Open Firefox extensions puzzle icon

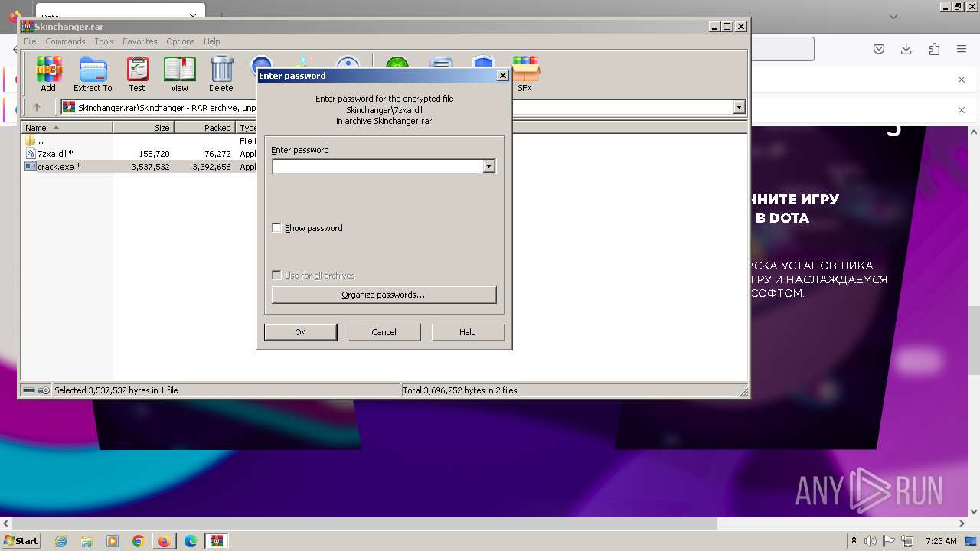click(934, 49)
